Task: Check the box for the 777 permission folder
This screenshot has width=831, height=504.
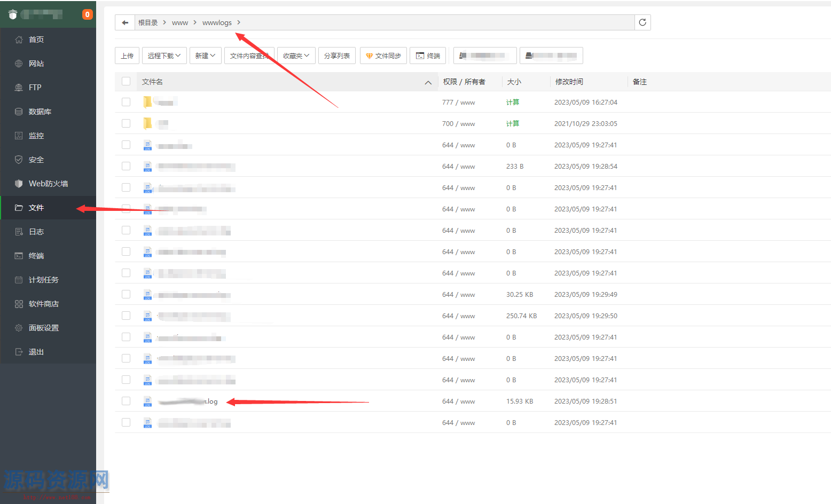Action: 126,102
